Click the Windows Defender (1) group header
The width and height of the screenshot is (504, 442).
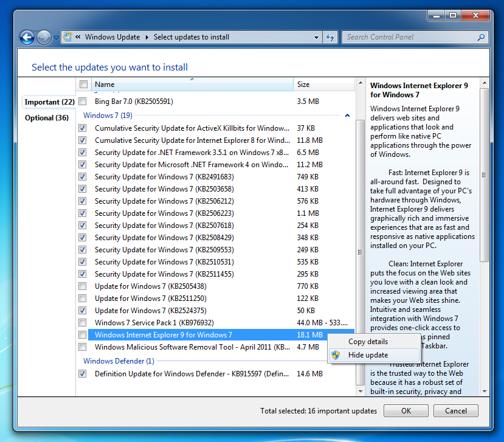(x=119, y=361)
